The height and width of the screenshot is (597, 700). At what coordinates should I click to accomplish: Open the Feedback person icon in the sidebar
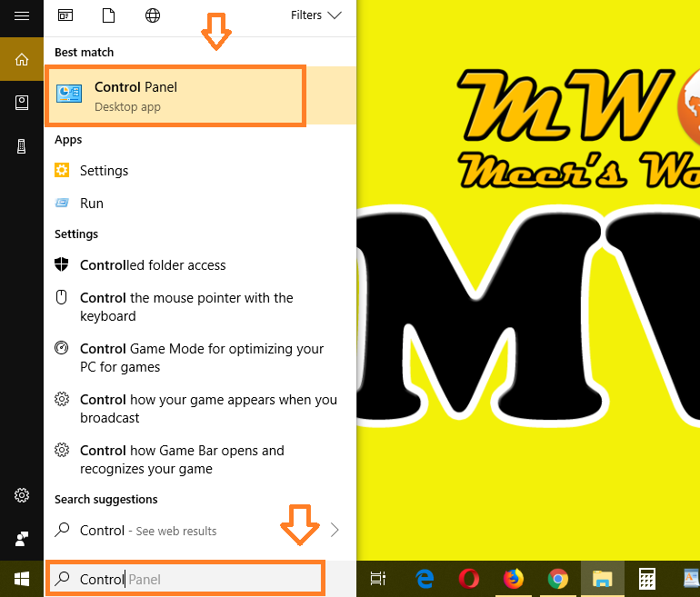coord(22,539)
